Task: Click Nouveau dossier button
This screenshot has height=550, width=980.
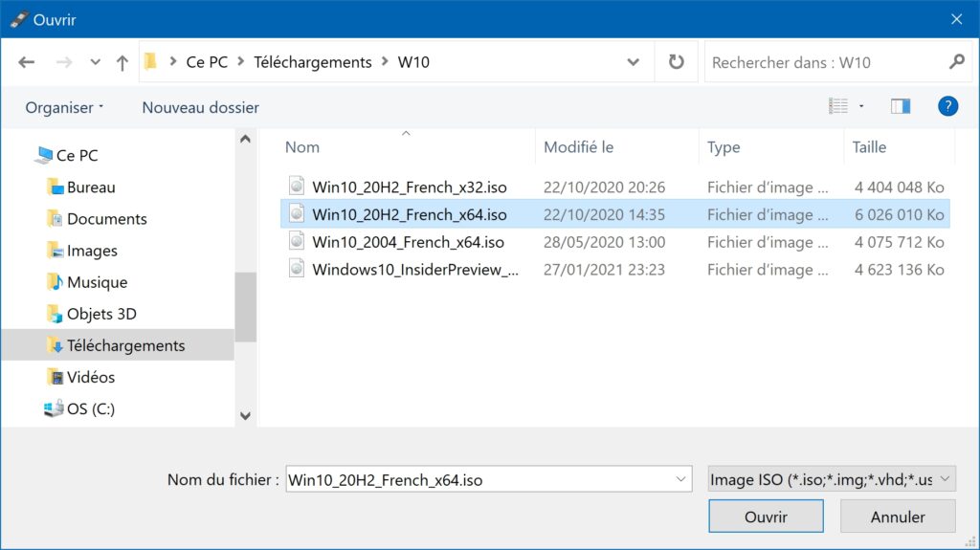Action: [x=200, y=107]
